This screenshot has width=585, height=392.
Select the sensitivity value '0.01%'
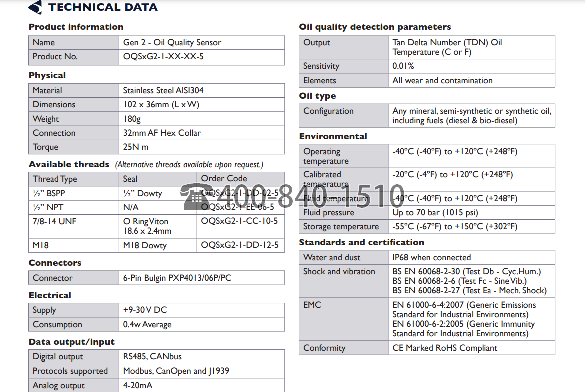pos(403,66)
